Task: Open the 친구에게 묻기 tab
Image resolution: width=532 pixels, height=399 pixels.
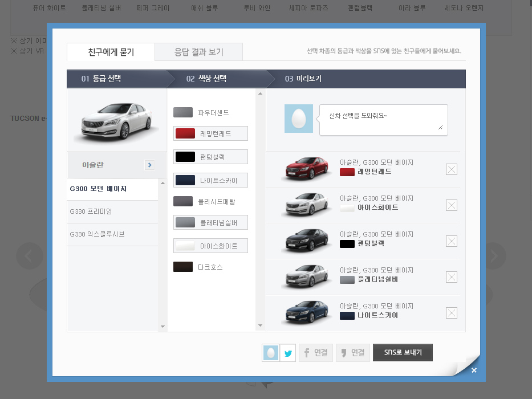Action: 111,52
